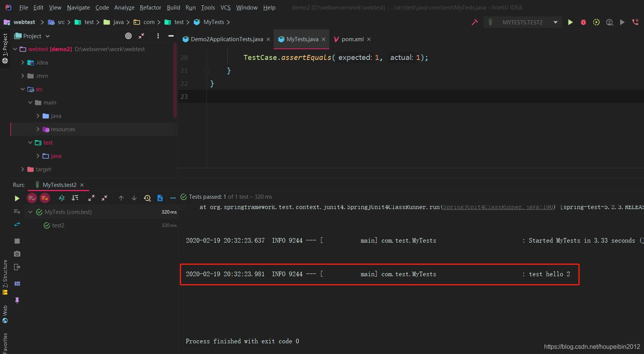Viewport: 644px width, 354px height.
Task: Collapse the MyTests (com.test) result node
Action: click(30, 212)
